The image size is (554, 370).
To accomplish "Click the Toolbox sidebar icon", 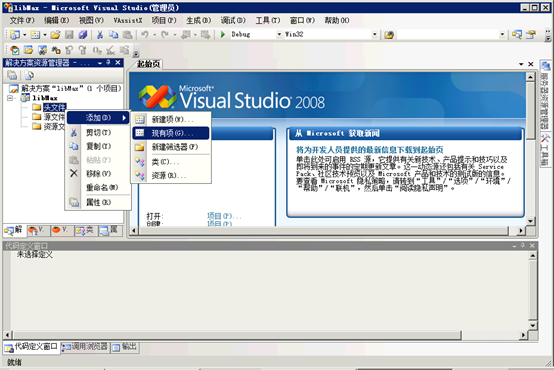I will click(x=546, y=139).
